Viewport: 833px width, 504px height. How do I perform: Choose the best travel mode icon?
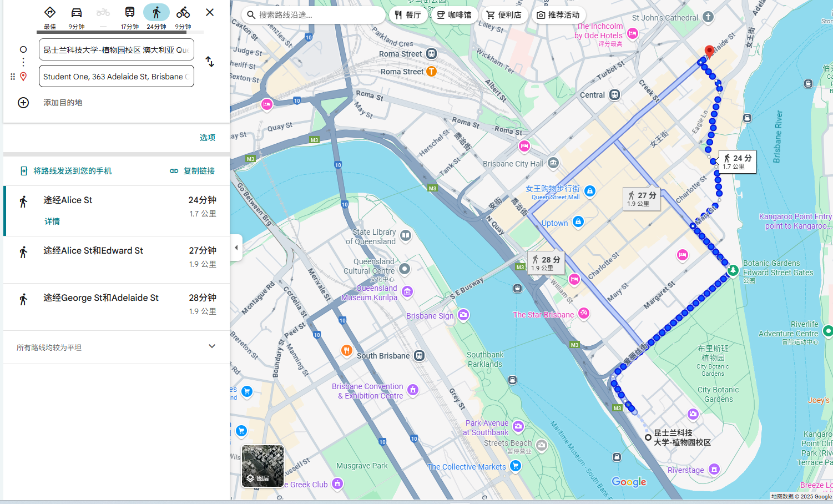point(50,13)
